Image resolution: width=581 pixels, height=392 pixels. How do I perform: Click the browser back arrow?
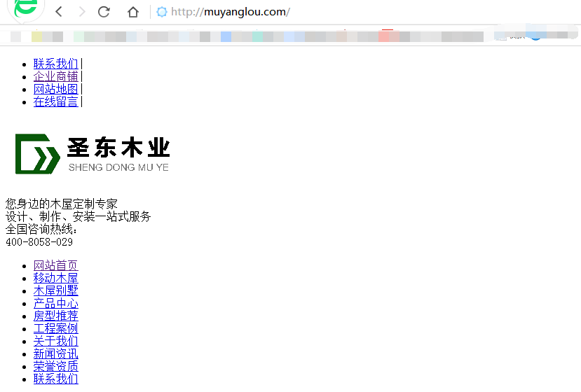tap(59, 12)
